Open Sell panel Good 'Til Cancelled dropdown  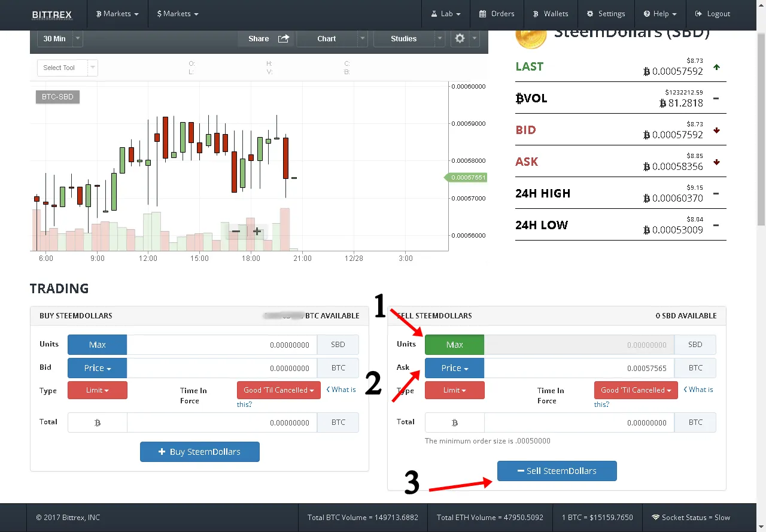pos(636,390)
